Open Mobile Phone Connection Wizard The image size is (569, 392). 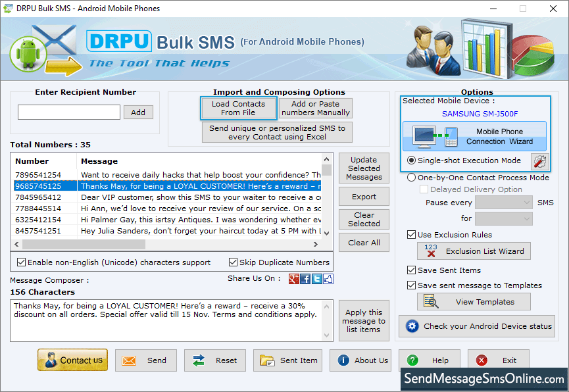pyautogui.click(x=474, y=136)
